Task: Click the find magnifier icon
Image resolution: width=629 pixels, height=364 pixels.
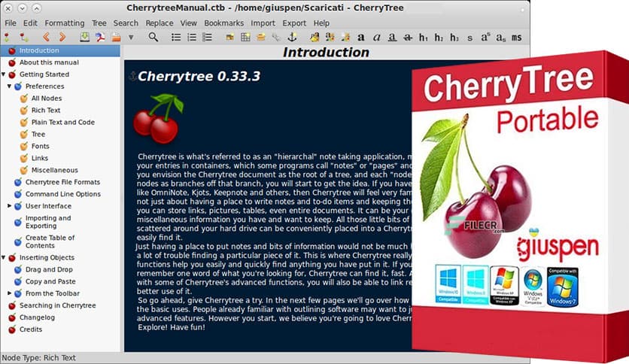Action: [153, 38]
